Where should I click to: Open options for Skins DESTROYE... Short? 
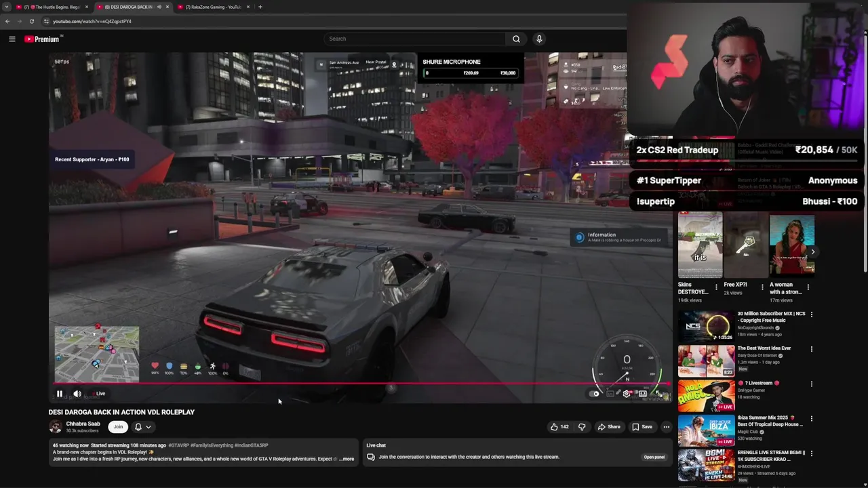pyautogui.click(x=716, y=287)
